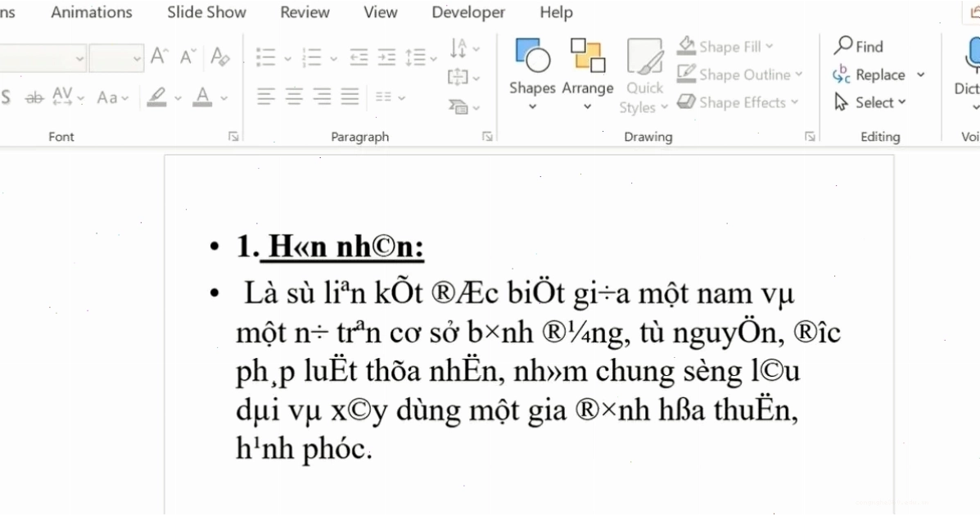
Task: Click into the paragraph starting "Là sù li"
Action: pyautogui.click(x=538, y=371)
